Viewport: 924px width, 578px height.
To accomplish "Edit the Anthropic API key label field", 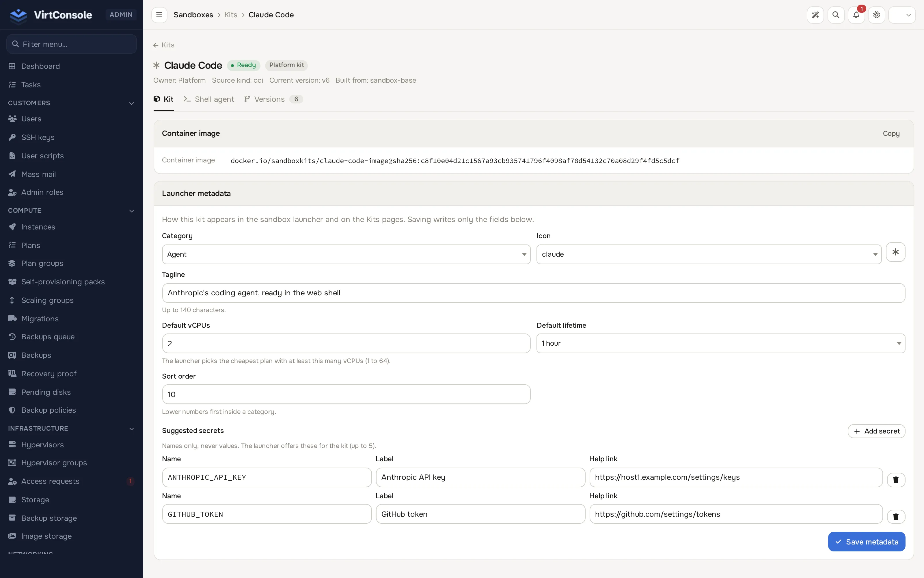I will (x=480, y=477).
